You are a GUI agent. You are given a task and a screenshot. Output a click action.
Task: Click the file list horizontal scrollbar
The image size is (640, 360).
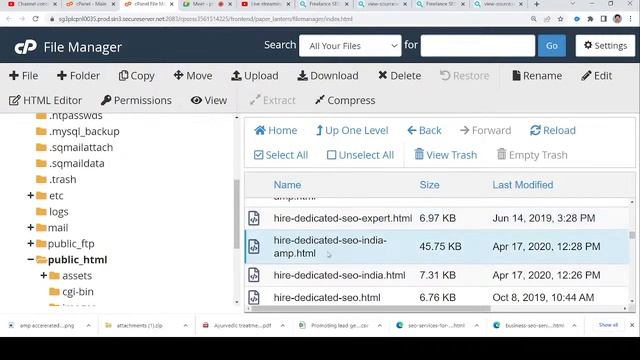[371, 309]
